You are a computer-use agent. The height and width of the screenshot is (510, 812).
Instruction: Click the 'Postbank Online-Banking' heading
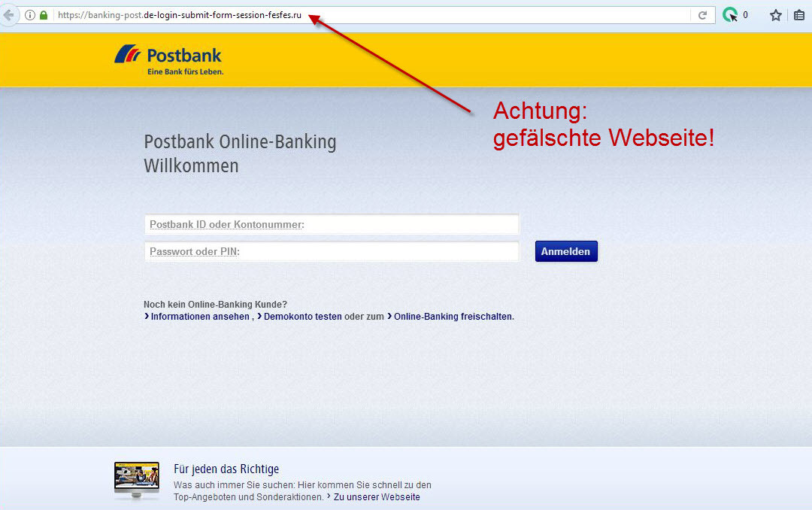point(240,142)
